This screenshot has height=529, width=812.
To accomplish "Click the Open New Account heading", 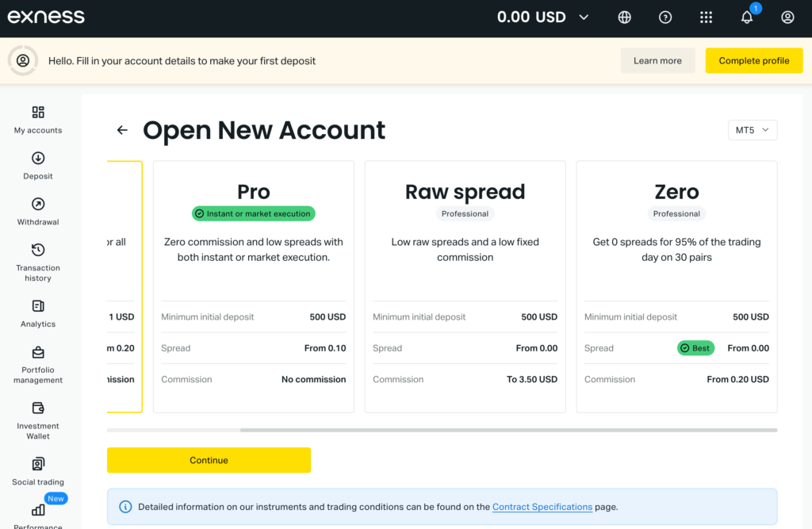I will pyautogui.click(x=264, y=130).
